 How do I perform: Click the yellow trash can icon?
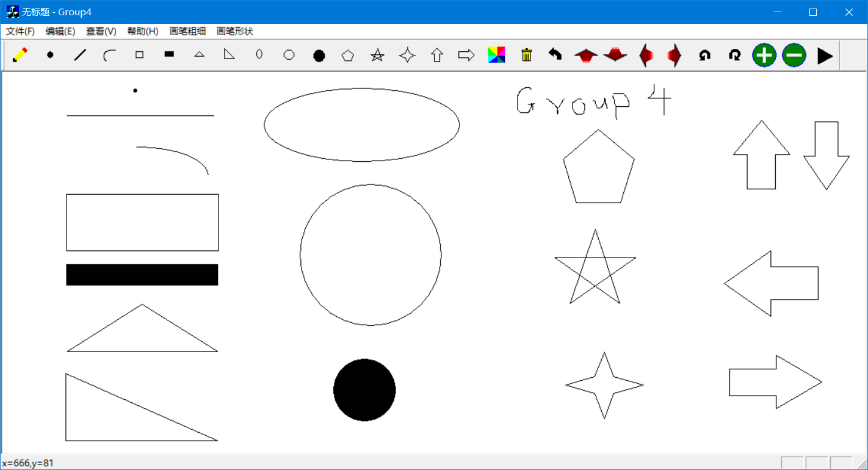(x=527, y=56)
